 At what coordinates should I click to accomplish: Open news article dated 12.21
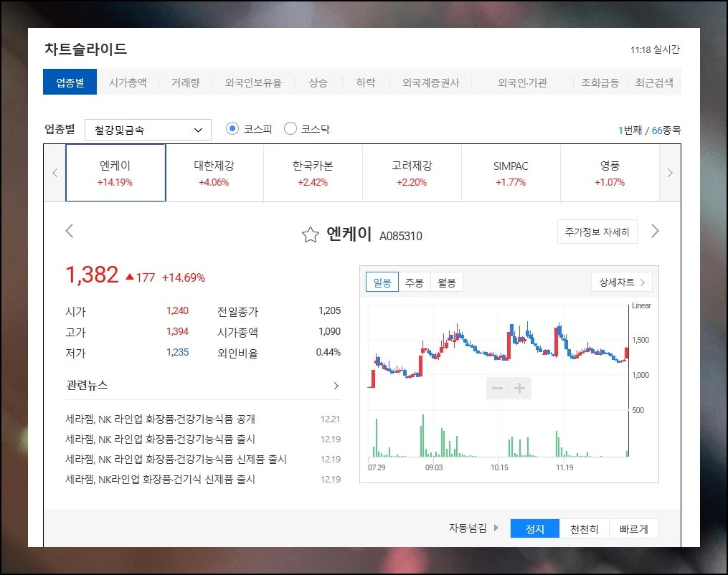160,419
